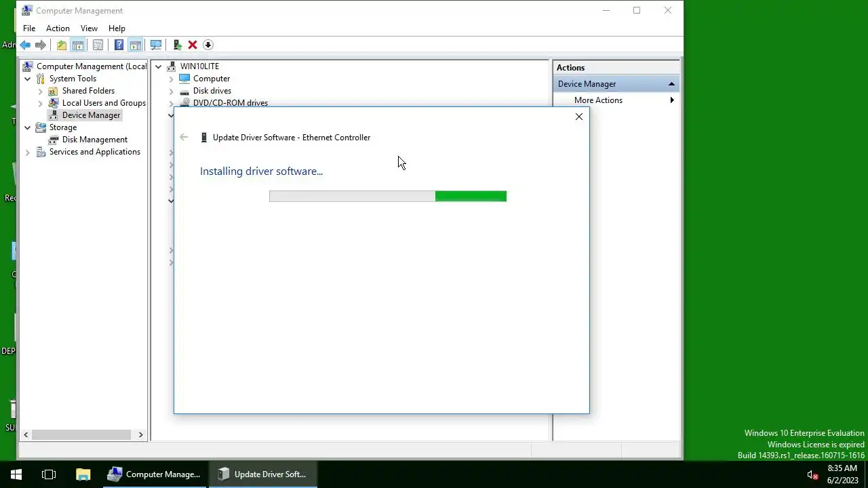This screenshot has height=488, width=868.
Task: Open Task View from taskbar
Action: click(x=49, y=474)
